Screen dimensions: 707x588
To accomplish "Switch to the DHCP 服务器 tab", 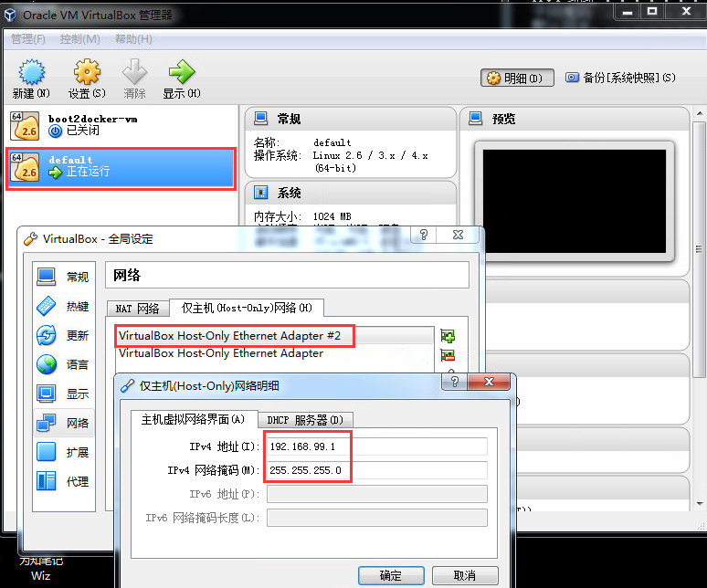I will (x=305, y=420).
